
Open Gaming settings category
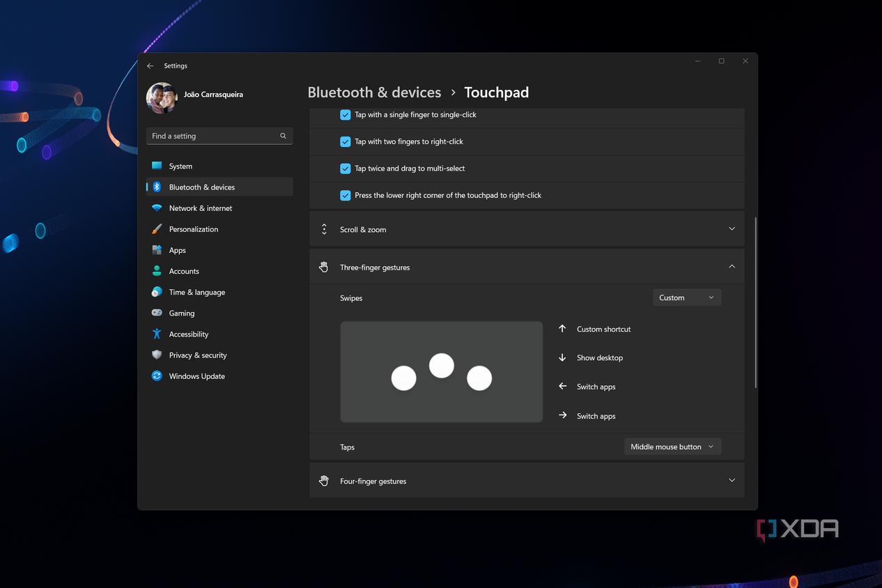(219, 313)
